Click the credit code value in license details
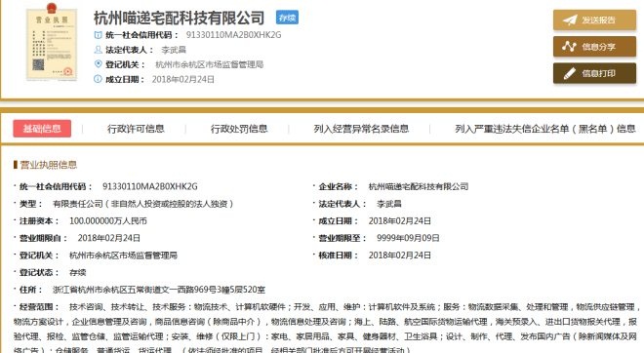Viewport: 644px width, 353px height. pyautogui.click(x=150, y=186)
